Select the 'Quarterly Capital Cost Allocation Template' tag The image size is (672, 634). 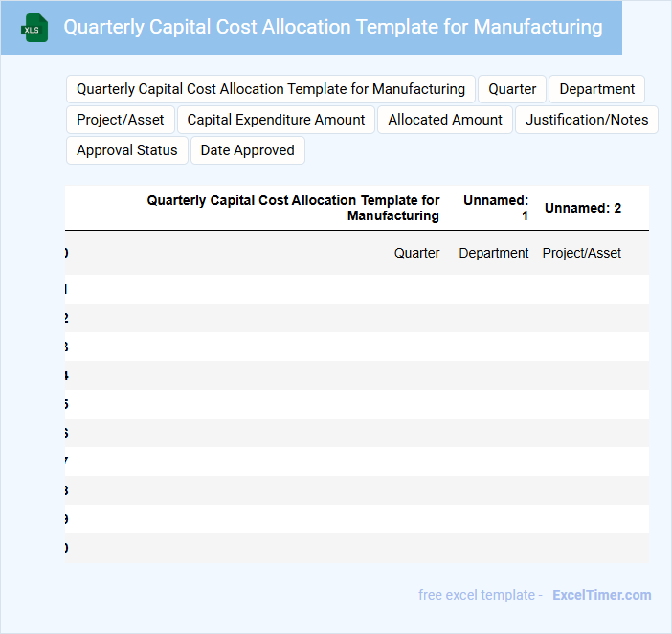pyautogui.click(x=271, y=89)
